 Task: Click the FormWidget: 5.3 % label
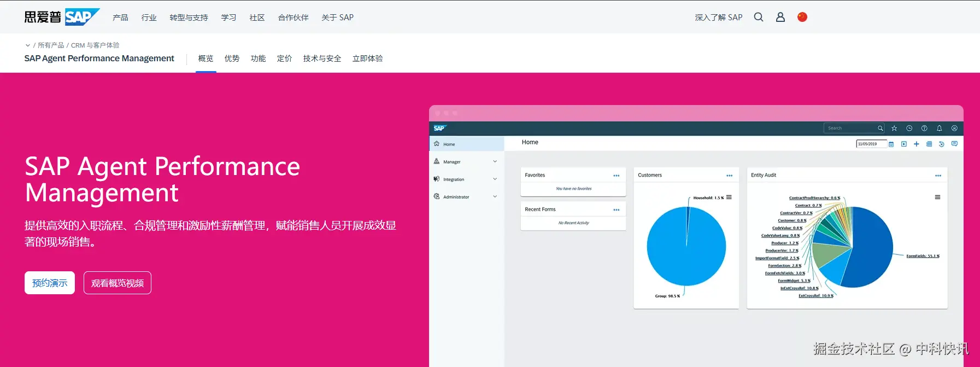794,281
